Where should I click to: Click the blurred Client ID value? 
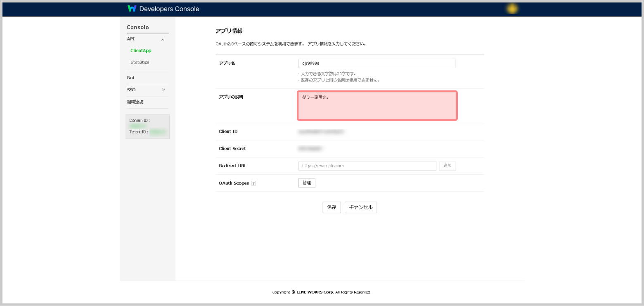pyautogui.click(x=321, y=132)
